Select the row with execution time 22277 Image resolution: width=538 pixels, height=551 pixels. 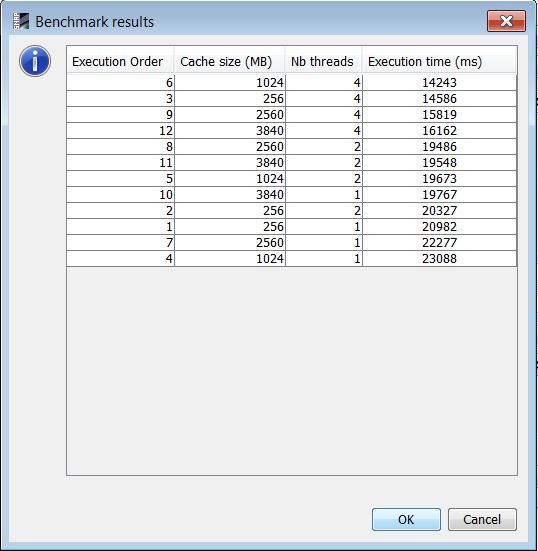(292, 242)
